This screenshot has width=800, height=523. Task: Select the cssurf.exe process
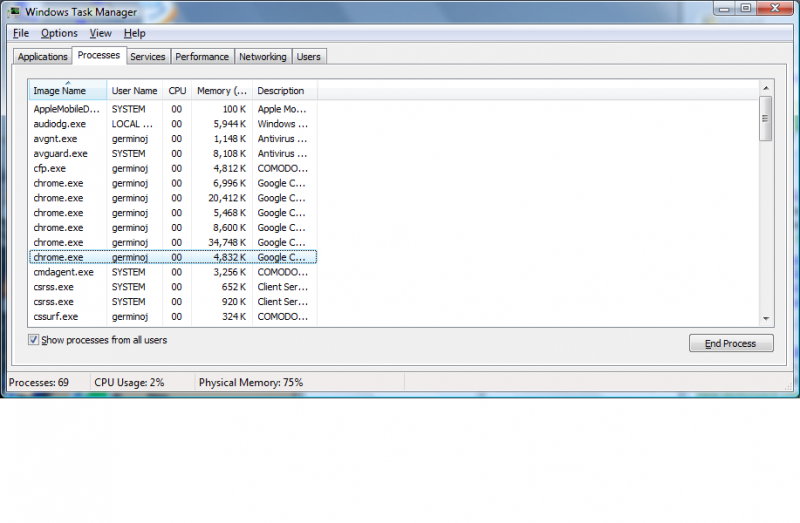(173, 316)
